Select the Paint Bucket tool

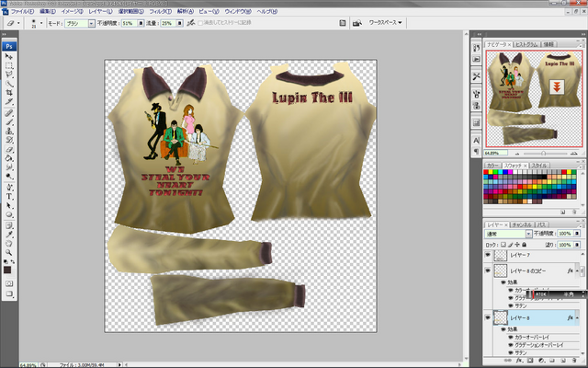[x=9, y=158]
